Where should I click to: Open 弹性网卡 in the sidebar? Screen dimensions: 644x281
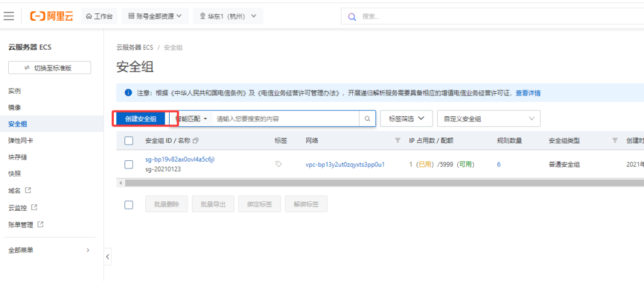(21, 141)
